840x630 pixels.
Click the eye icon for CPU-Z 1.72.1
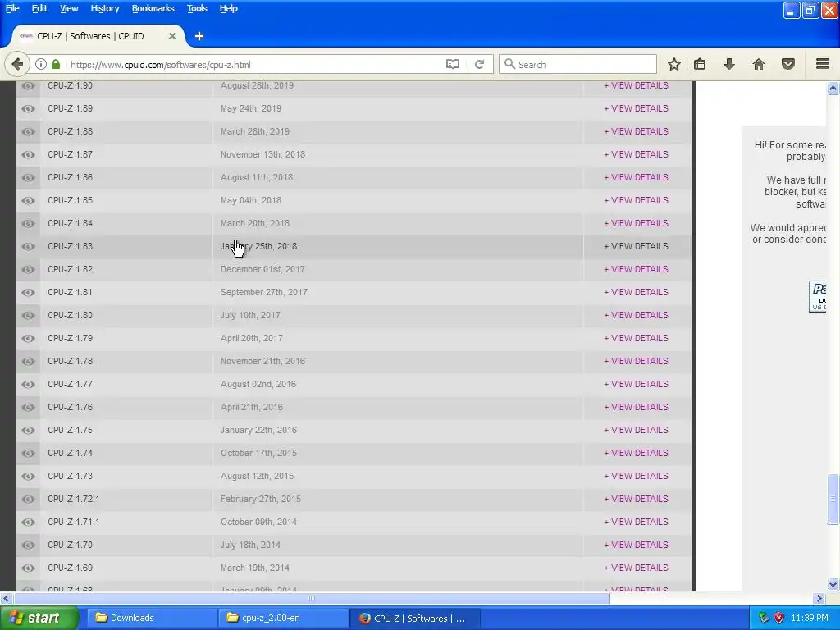click(29, 499)
